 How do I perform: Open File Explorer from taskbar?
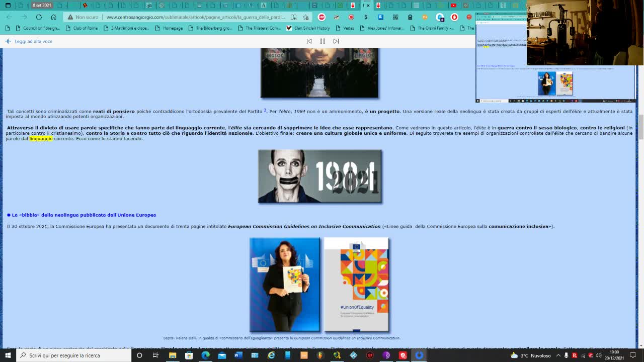(173, 355)
